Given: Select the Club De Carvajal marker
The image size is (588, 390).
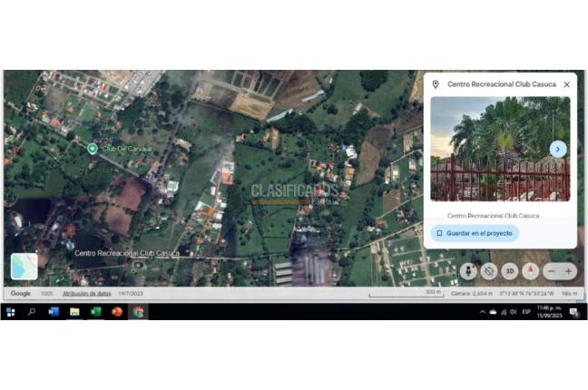Looking at the screenshot, I should [93, 149].
